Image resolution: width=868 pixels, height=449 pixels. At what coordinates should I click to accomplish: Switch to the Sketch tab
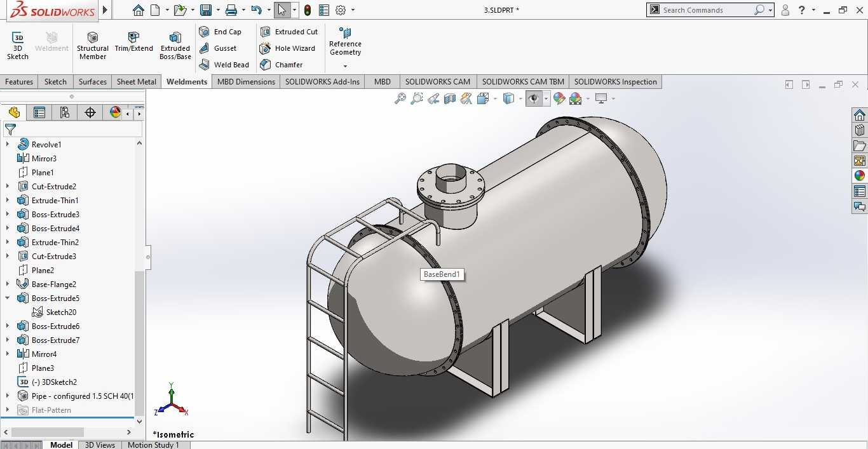[55, 82]
